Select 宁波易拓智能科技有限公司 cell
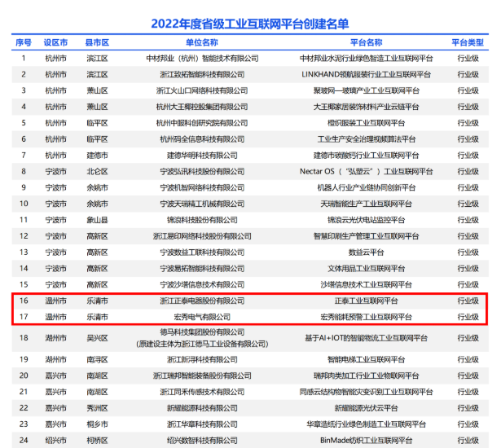The width and height of the screenshot is (501, 448). [202, 269]
